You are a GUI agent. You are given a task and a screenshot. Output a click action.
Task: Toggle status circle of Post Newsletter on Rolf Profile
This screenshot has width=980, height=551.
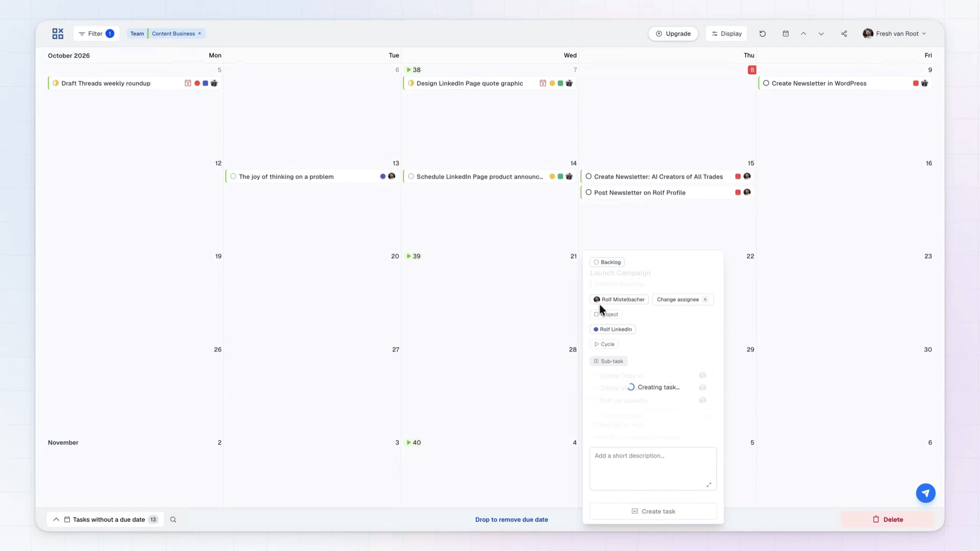click(x=589, y=192)
